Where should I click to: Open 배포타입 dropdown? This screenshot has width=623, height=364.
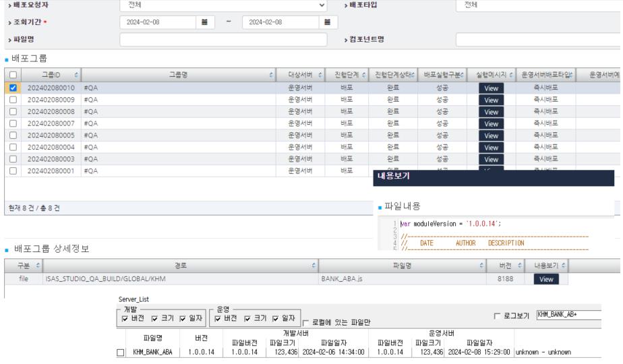click(x=539, y=5)
